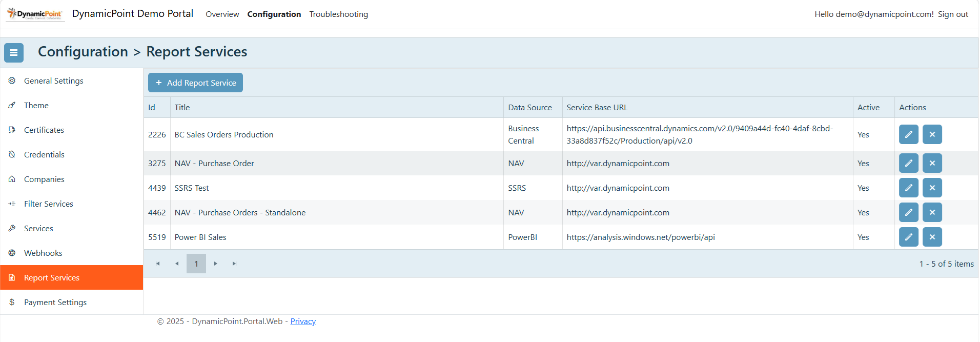Sign out of the portal
980x342 pixels.
(953, 14)
